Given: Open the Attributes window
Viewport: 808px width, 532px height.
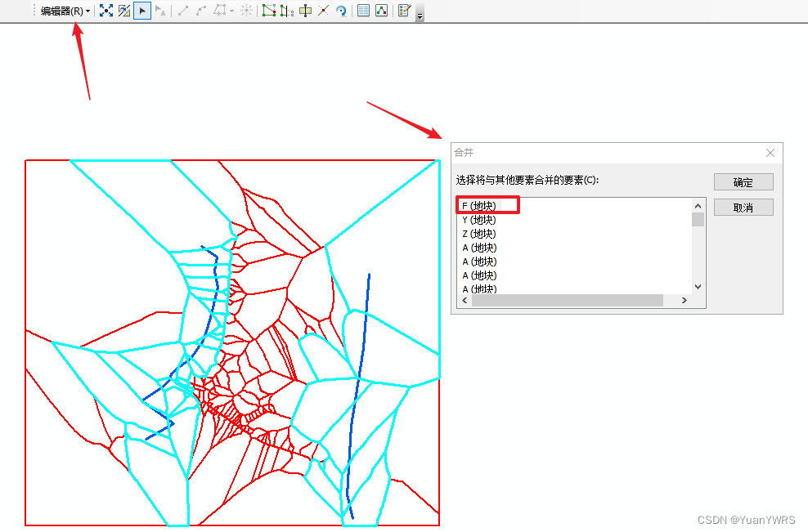Looking at the screenshot, I should [x=363, y=11].
